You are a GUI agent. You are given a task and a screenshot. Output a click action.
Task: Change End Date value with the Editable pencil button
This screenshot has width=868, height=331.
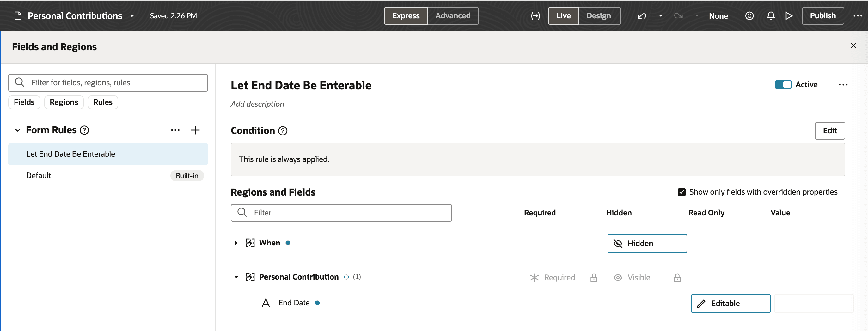pos(730,303)
